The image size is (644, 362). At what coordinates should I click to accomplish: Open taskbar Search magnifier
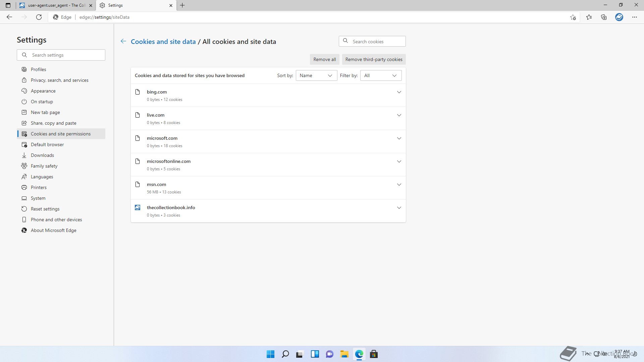pyautogui.click(x=285, y=354)
